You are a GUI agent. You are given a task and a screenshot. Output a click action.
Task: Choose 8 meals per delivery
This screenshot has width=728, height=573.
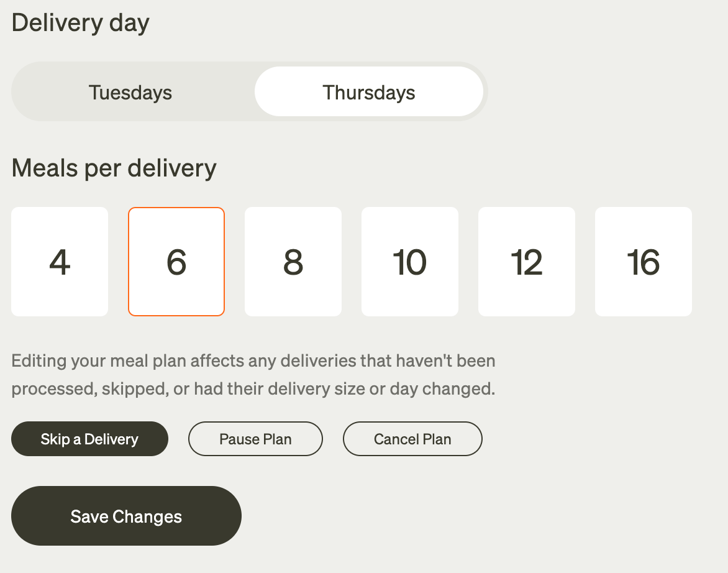point(293,262)
